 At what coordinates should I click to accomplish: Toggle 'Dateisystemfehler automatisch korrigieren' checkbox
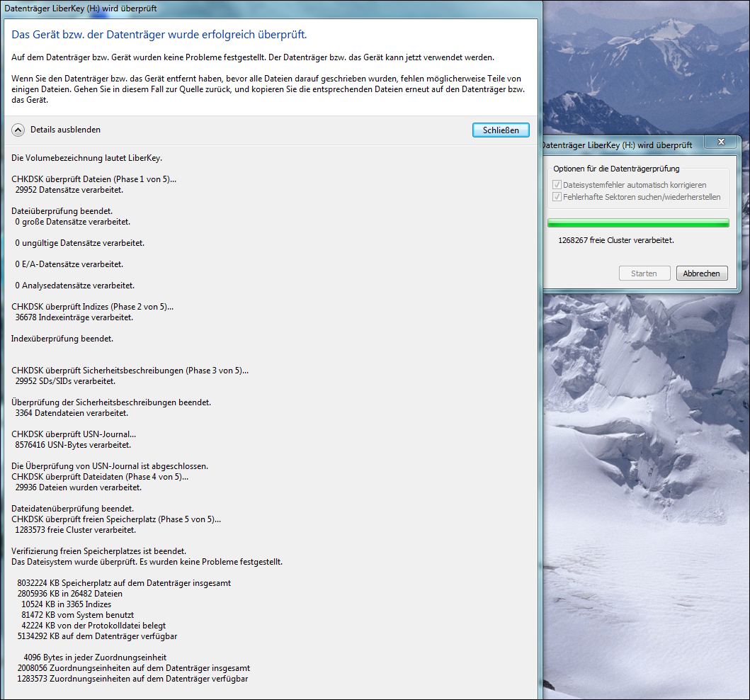pyautogui.click(x=557, y=185)
